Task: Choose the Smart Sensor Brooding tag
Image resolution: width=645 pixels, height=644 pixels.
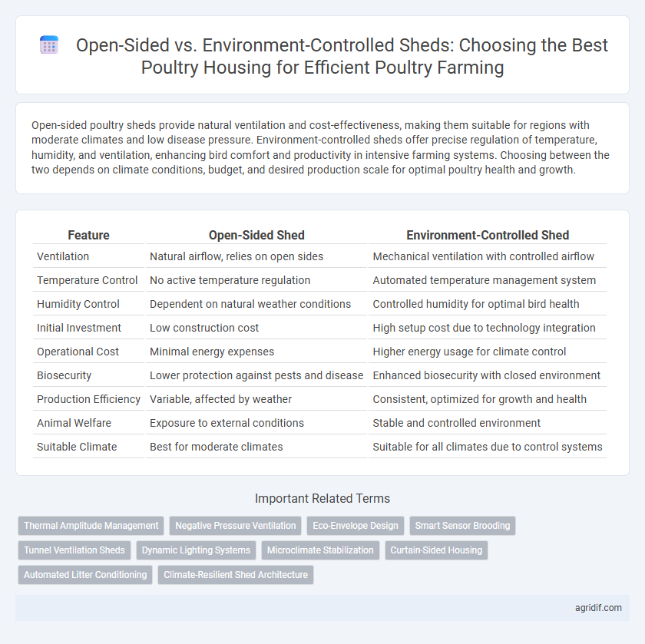Action: pyautogui.click(x=462, y=526)
